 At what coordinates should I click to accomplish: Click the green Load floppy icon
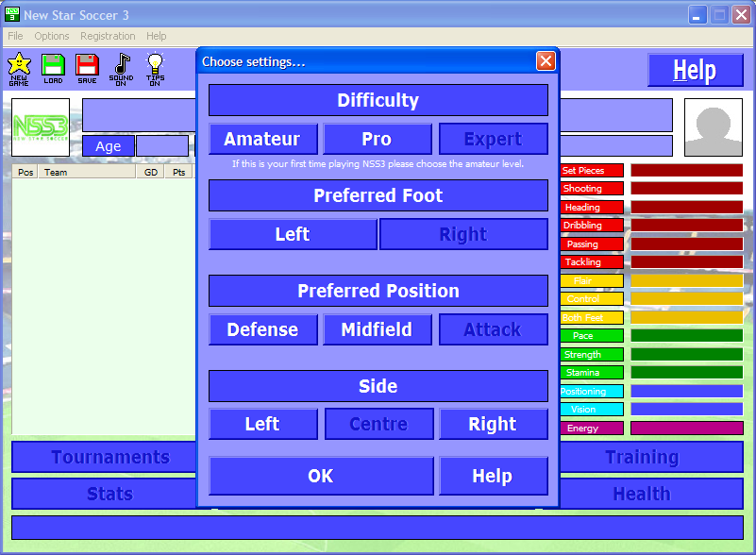(x=53, y=68)
